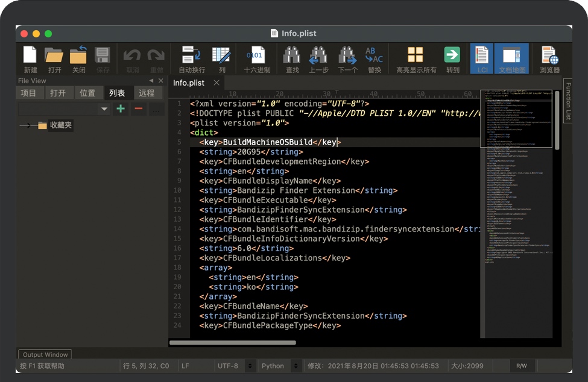Switch to the Remote (远程) tab
588x382 pixels.
(147, 93)
